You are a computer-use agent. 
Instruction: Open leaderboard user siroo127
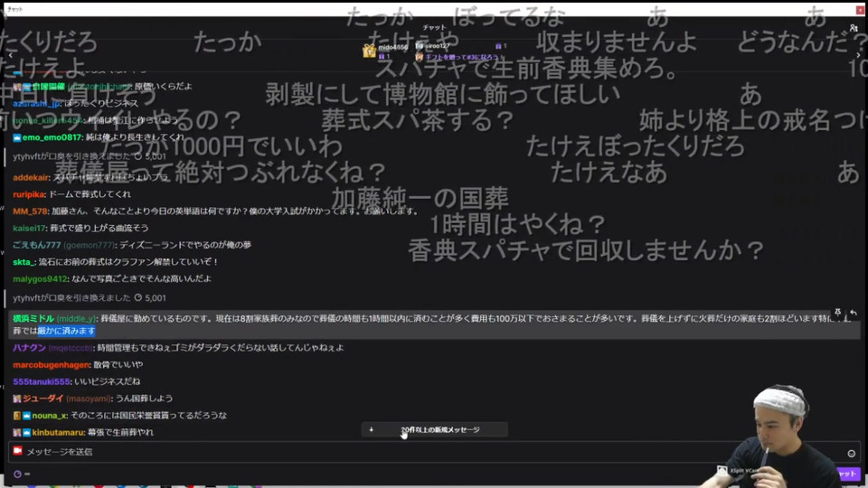pyautogui.click(x=438, y=46)
